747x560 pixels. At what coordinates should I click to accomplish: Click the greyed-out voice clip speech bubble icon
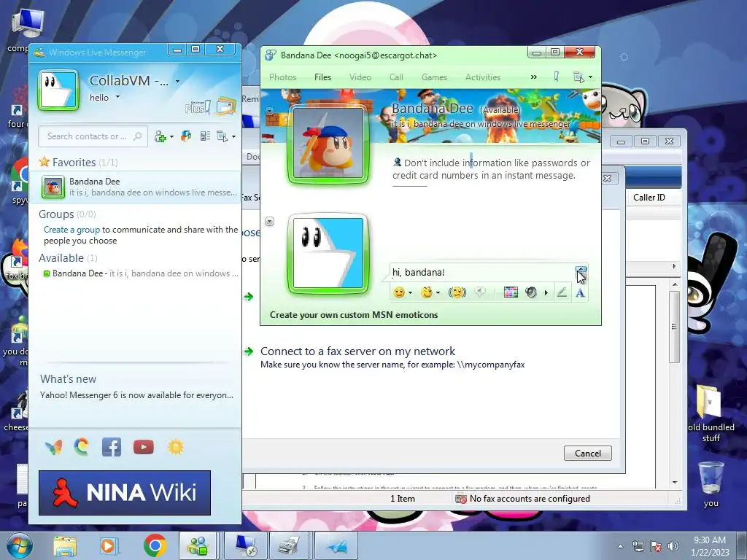[480, 292]
